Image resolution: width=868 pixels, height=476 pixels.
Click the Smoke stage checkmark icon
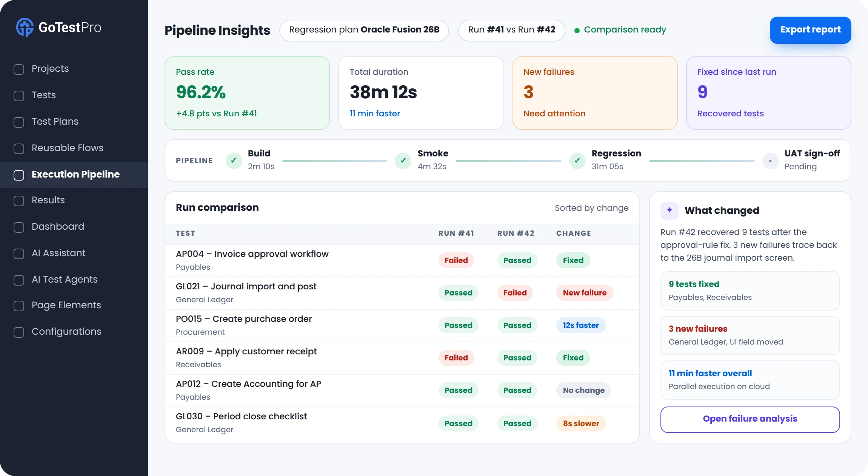[403, 161]
